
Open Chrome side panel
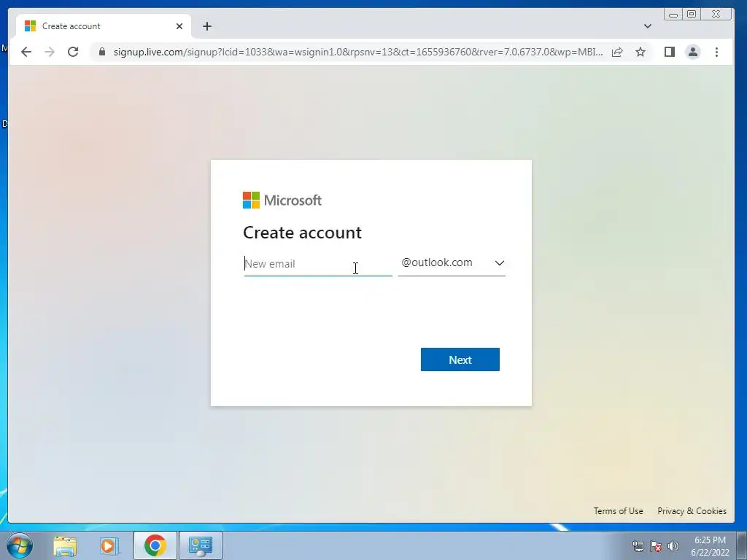pyautogui.click(x=670, y=52)
